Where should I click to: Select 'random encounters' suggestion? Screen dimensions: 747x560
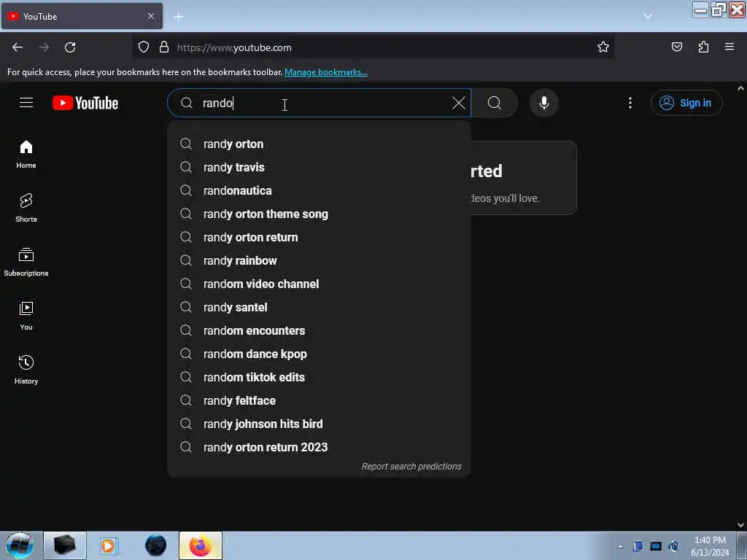[320, 330]
